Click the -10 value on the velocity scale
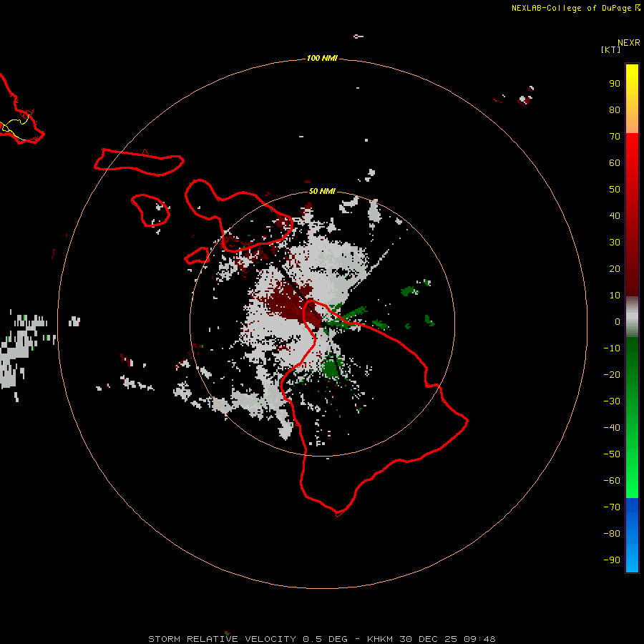Screen dimensions: 644x644 click(x=612, y=348)
